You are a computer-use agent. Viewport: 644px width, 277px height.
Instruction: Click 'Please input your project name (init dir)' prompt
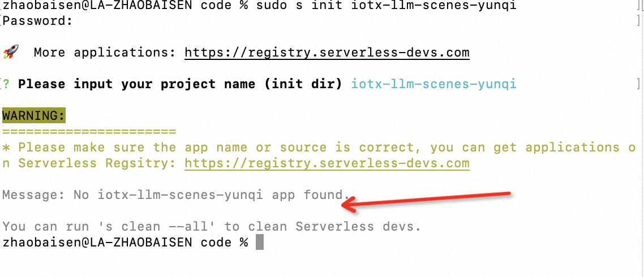(180, 84)
